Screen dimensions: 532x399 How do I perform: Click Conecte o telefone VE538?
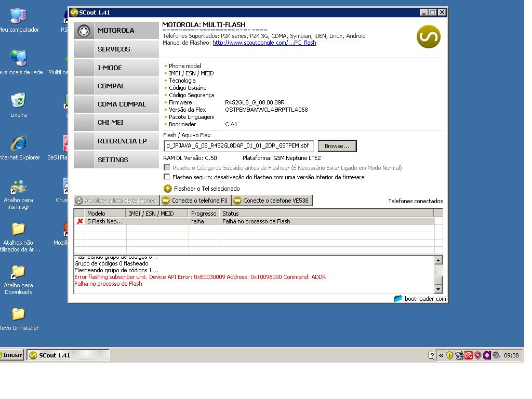272,201
